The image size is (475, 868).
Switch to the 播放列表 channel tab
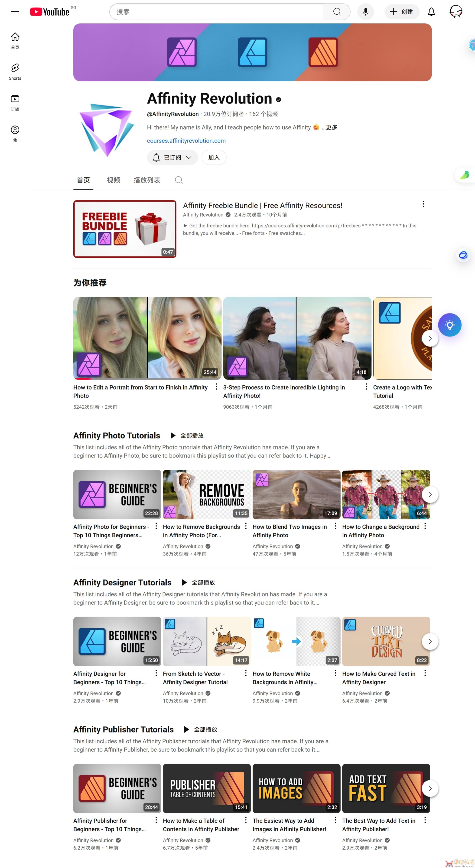(x=147, y=180)
